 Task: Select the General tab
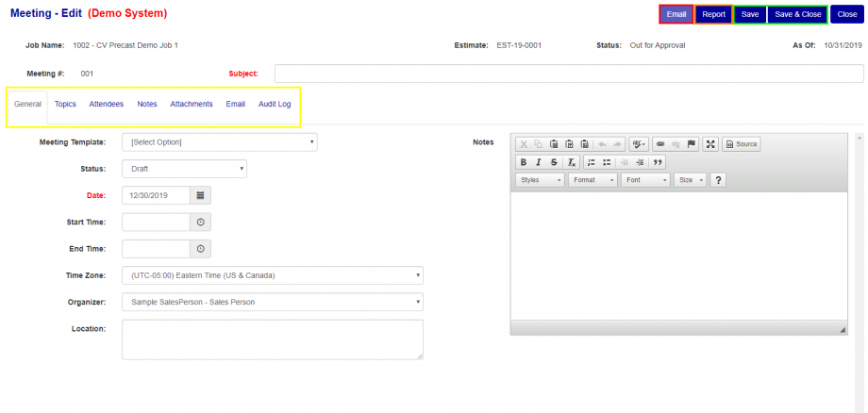pyautogui.click(x=27, y=104)
